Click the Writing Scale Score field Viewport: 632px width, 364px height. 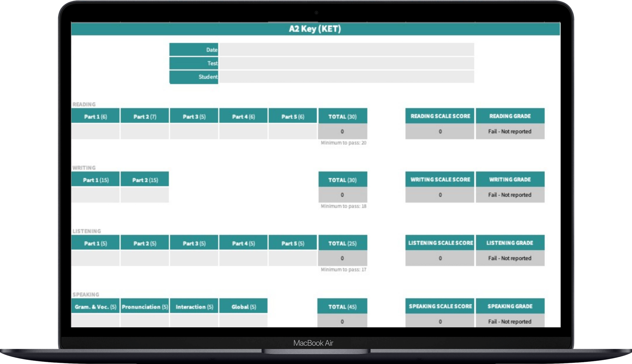[439, 194]
